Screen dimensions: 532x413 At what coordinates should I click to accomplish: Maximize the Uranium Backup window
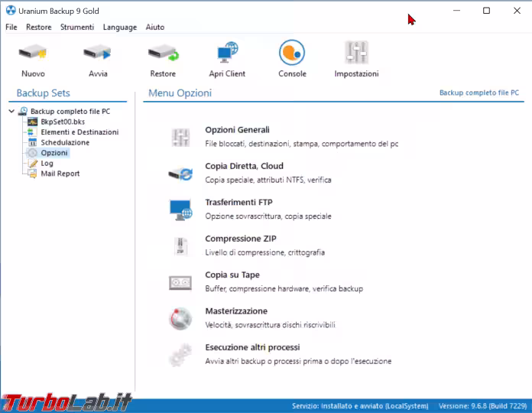pyautogui.click(x=486, y=11)
